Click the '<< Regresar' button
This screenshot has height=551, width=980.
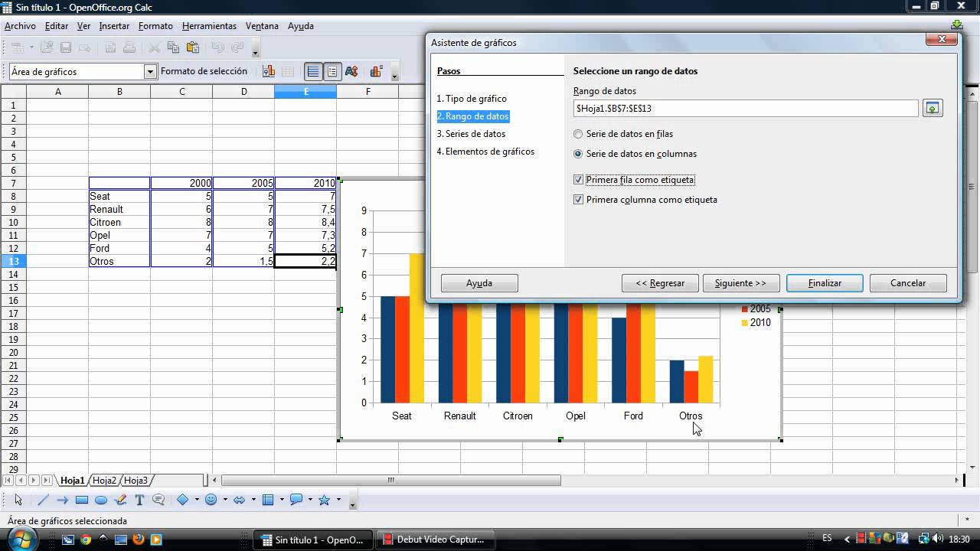click(660, 283)
